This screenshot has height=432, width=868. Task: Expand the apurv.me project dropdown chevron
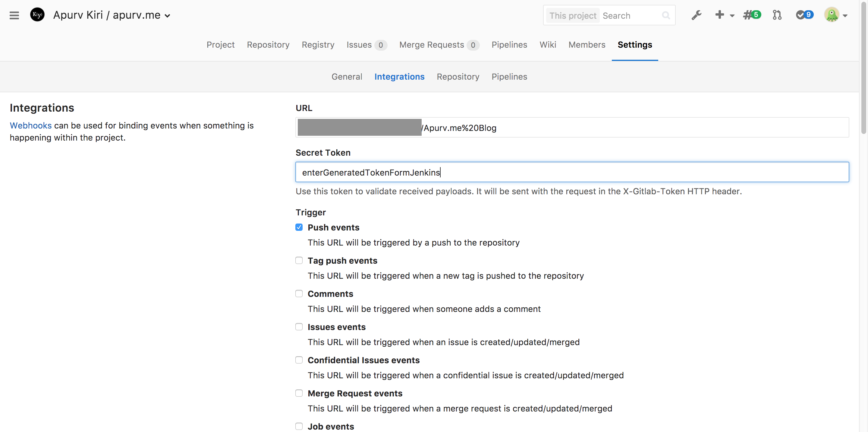click(168, 16)
